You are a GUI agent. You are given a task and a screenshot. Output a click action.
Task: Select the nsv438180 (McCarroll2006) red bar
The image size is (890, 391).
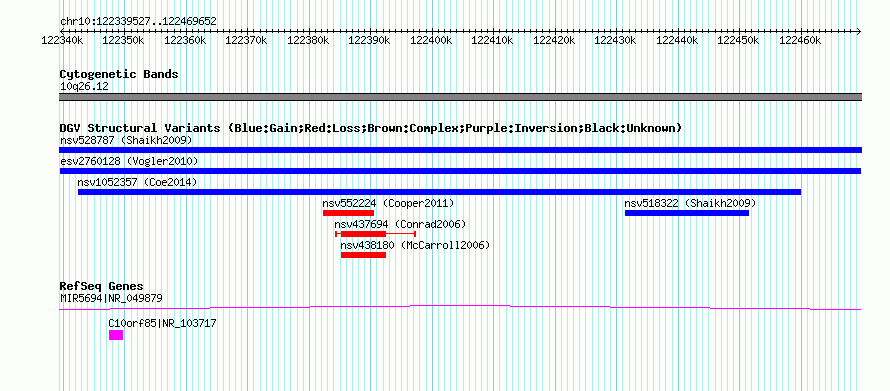click(363, 255)
